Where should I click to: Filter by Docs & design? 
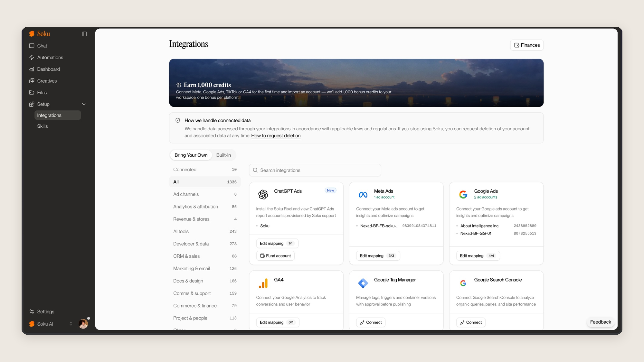(x=205, y=281)
